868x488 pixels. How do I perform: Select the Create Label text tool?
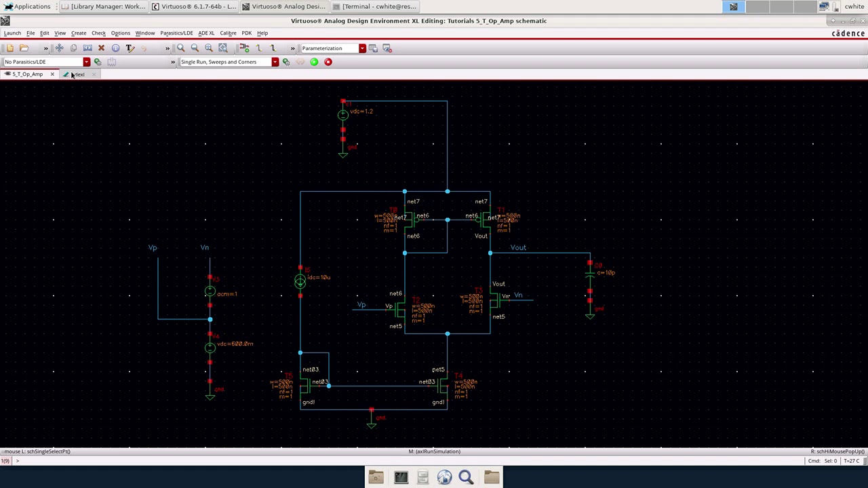pos(130,48)
